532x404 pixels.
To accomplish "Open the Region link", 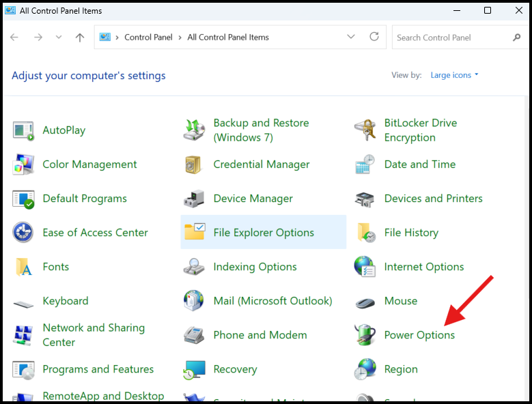I will [x=401, y=369].
